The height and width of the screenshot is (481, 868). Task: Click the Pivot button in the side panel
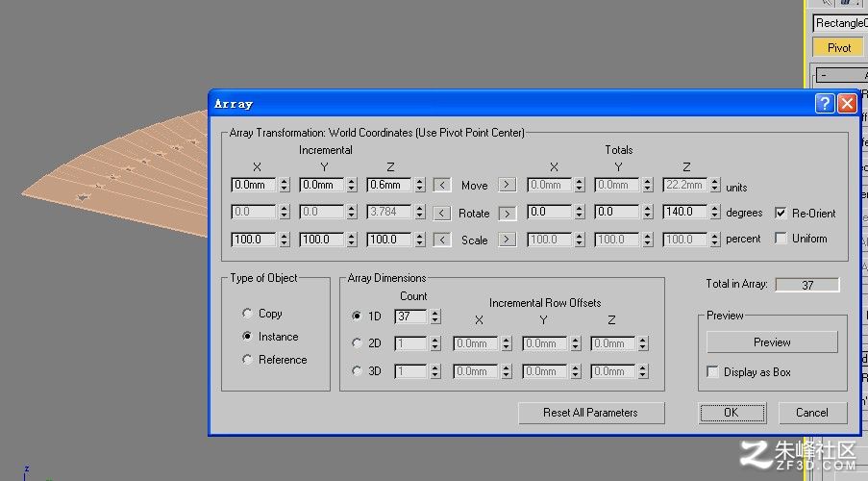(838, 48)
